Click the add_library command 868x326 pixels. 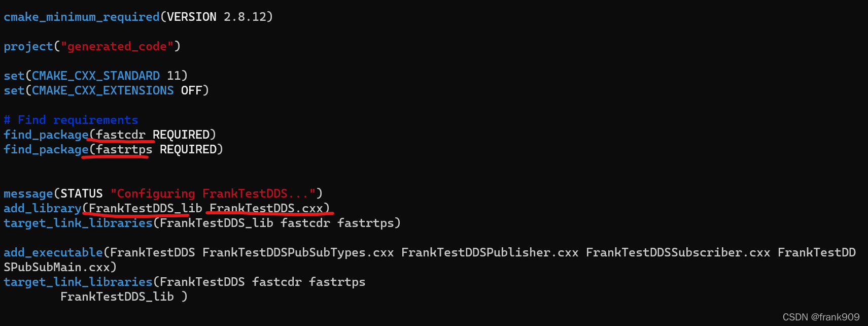tap(42, 208)
